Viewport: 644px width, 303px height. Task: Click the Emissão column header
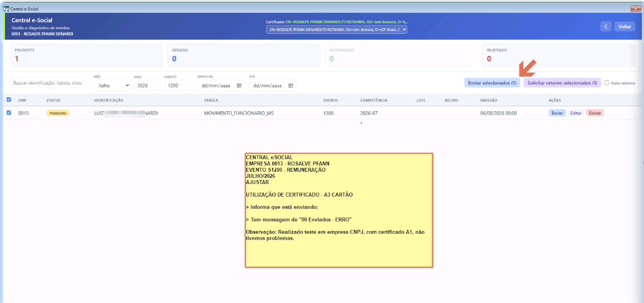(x=489, y=100)
